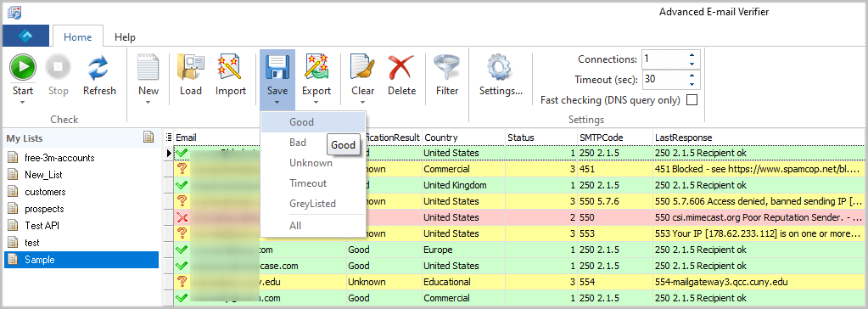Clear the list with the Clear icon
Image resolution: width=868 pixels, height=309 pixels.
[362, 68]
